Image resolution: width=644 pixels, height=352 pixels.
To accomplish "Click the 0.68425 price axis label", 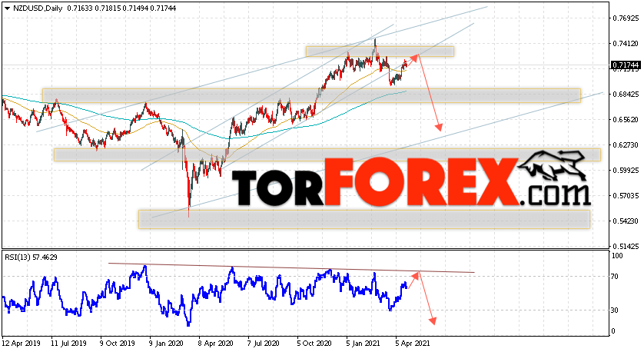I will pos(626,94).
